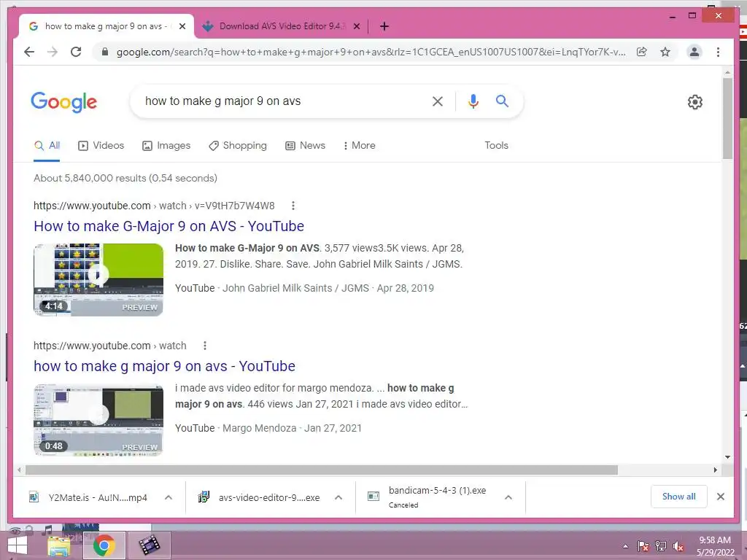The image size is (747, 560).
Task: Open the Y2Mate.is mp4 download
Action: pos(88,497)
